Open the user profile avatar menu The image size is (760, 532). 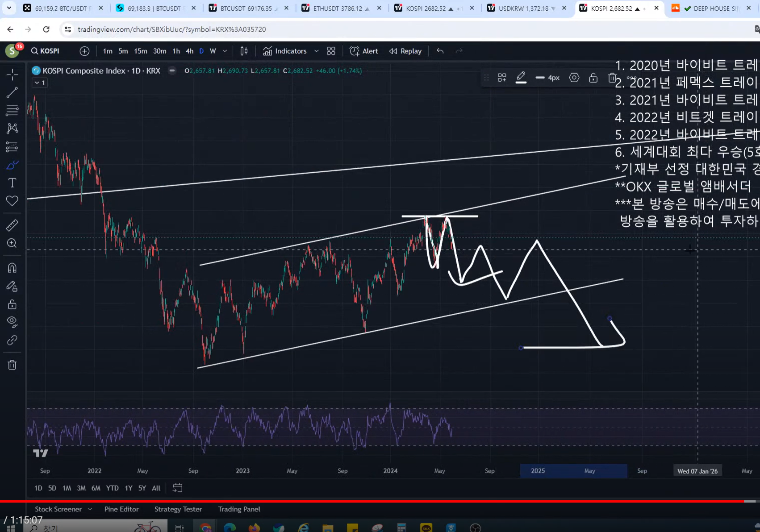pyautogui.click(x=12, y=51)
